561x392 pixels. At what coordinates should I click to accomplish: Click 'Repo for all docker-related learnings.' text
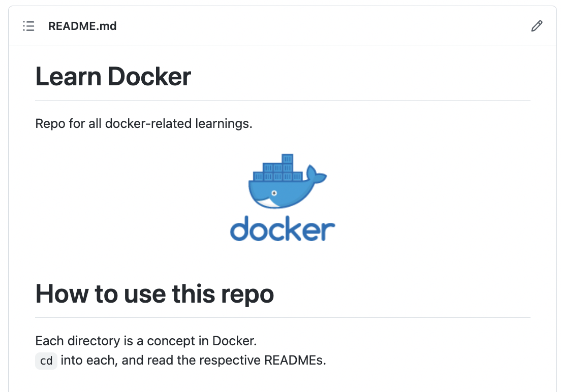point(144,124)
